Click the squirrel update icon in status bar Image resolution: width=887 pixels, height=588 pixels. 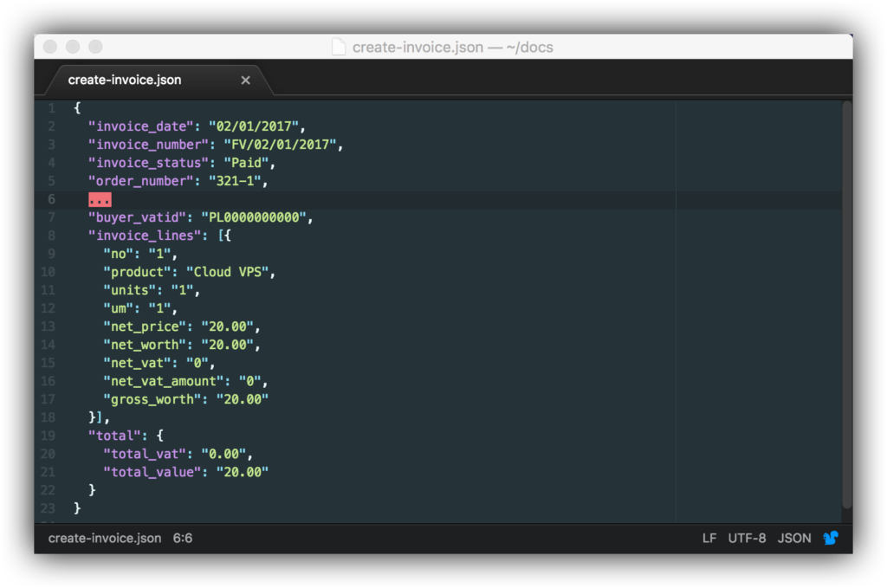[x=831, y=538]
